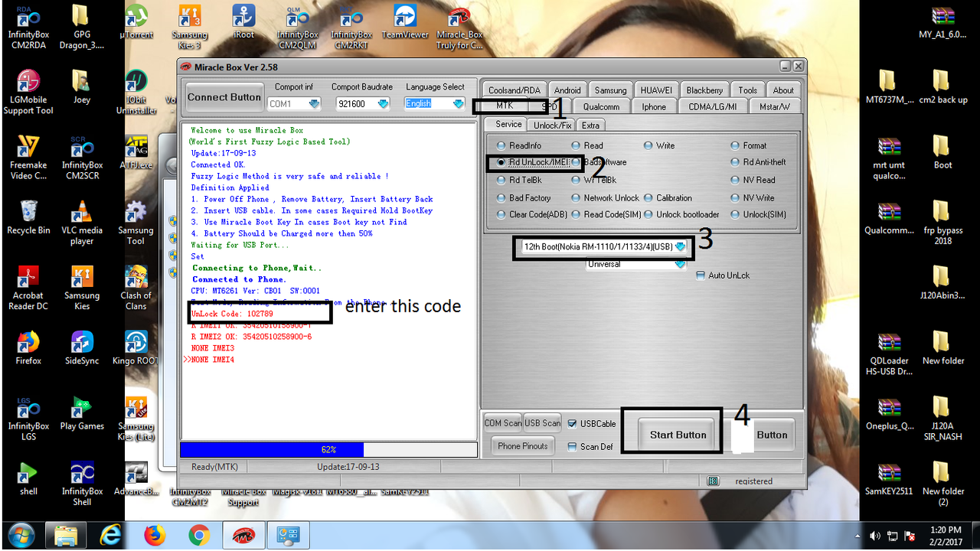Image resolution: width=980 pixels, height=551 pixels.
Task: Open the Recycle Bin
Action: tap(29, 217)
